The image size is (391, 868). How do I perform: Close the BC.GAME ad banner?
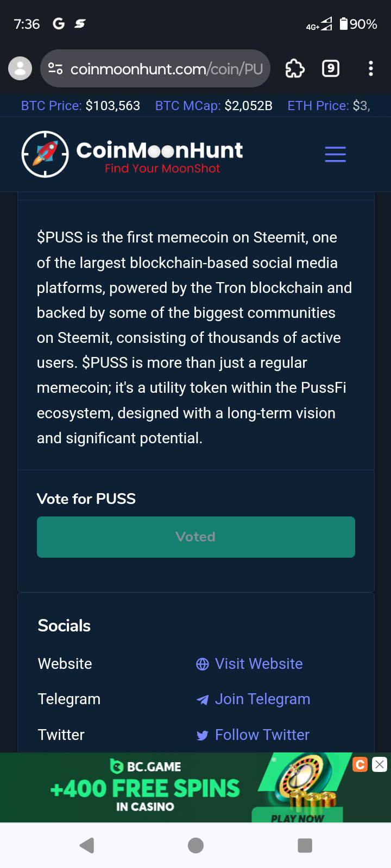click(x=380, y=764)
